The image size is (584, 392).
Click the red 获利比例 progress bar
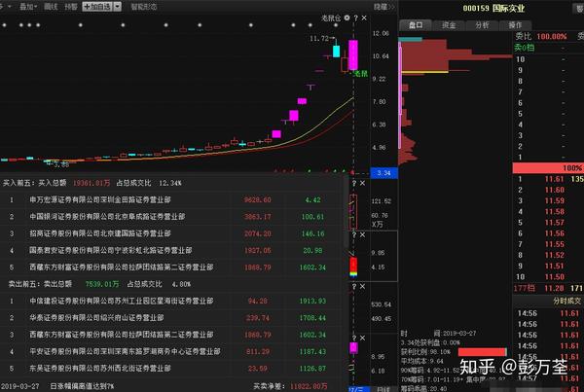(x=482, y=352)
